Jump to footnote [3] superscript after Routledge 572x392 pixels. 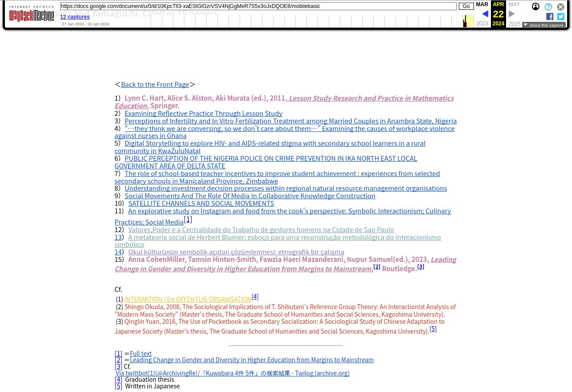[421, 266]
